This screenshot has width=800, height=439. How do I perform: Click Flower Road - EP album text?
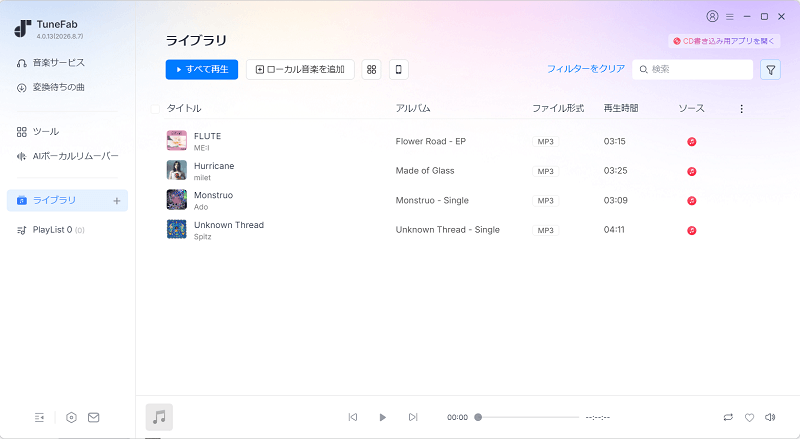(431, 141)
